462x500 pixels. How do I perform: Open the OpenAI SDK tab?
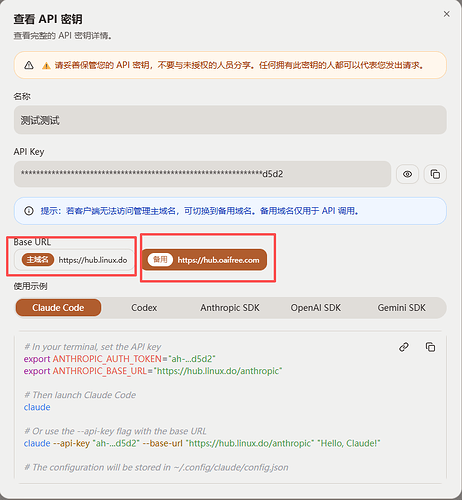(x=316, y=307)
